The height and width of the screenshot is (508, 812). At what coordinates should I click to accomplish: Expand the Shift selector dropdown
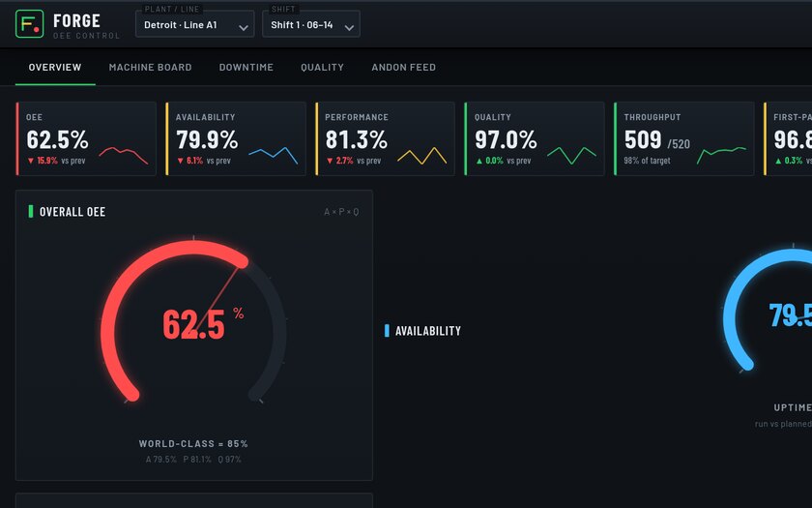point(311,24)
